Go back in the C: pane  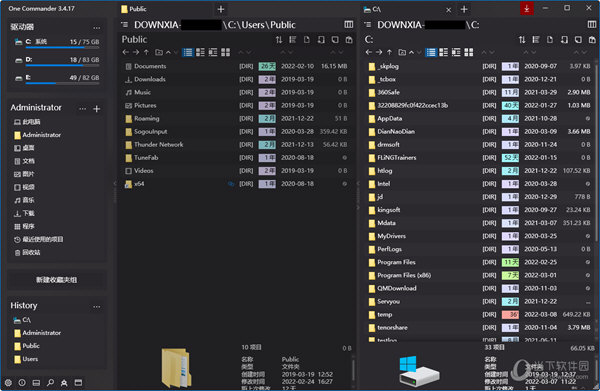(368, 52)
